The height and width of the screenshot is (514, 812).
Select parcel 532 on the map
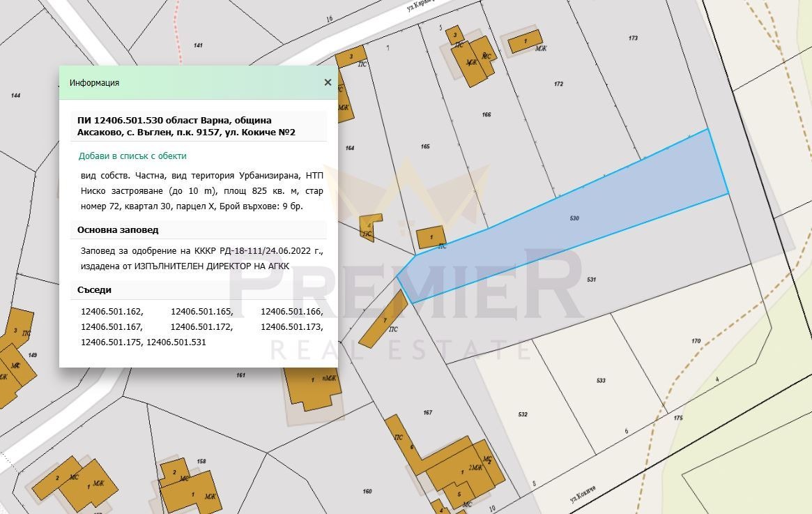click(x=523, y=414)
